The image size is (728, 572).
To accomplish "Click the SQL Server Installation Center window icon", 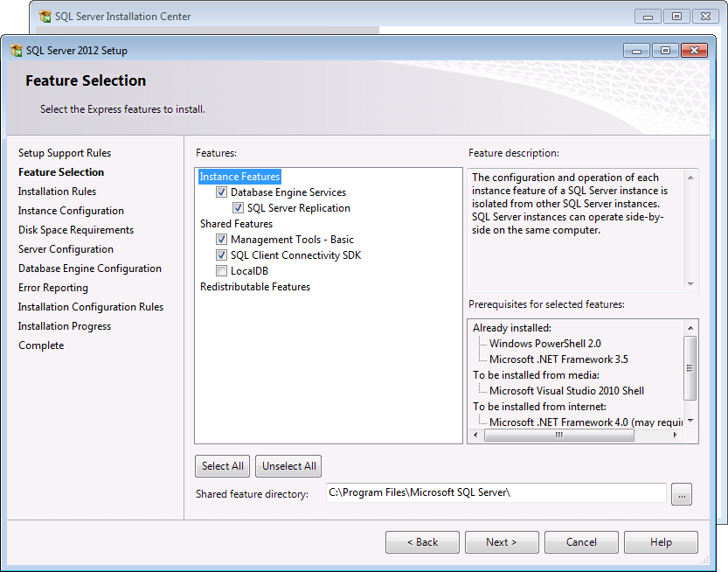I will click(x=45, y=17).
